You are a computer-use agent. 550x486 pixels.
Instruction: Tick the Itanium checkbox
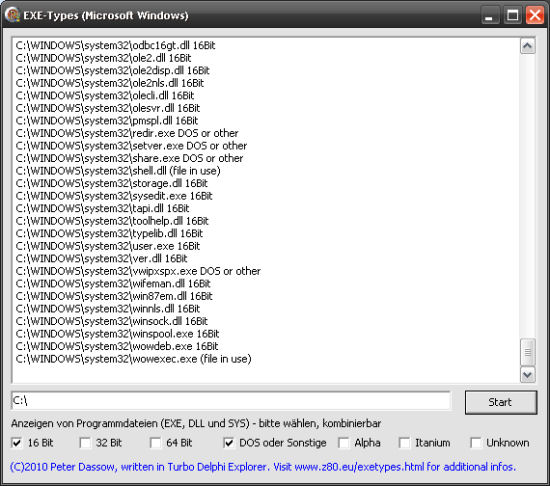click(404, 443)
